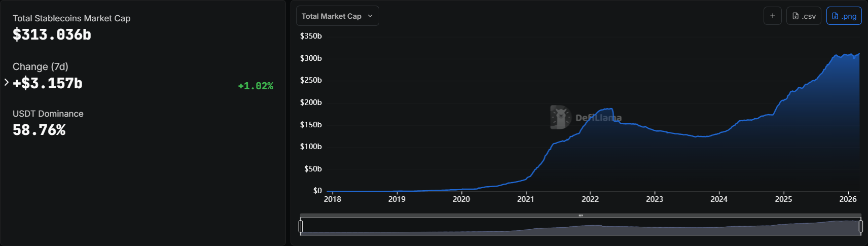Click the 2025 label on the x-axis
Image resolution: width=868 pixels, height=246 pixels.
click(783, 199)
